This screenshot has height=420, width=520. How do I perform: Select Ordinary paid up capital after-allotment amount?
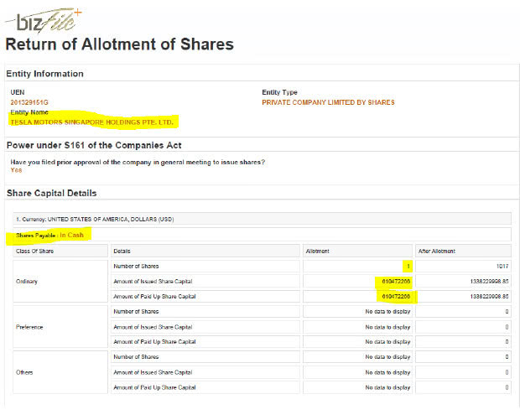click(x=489, y=297)
